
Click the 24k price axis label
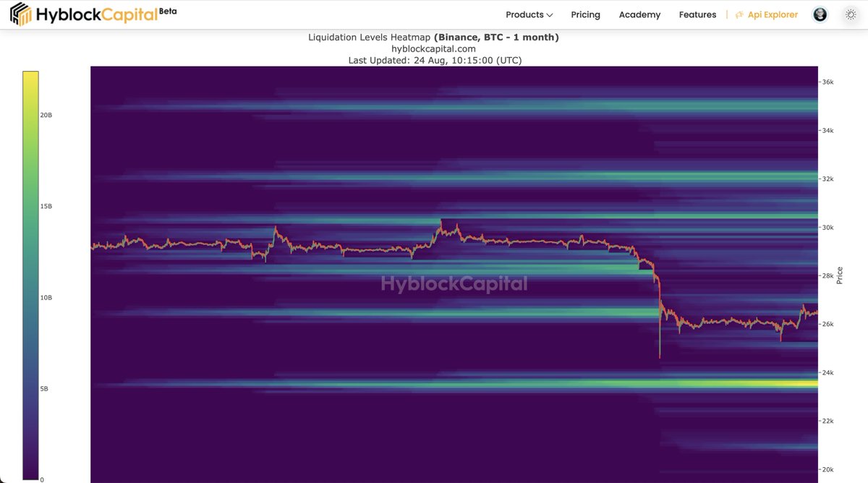click(x=827, y=373)
